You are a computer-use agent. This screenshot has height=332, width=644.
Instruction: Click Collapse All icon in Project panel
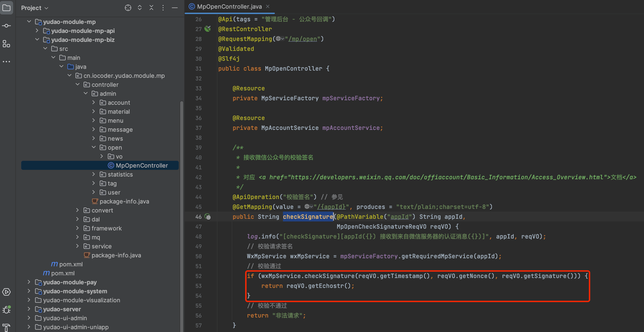[x=151, y=8]
